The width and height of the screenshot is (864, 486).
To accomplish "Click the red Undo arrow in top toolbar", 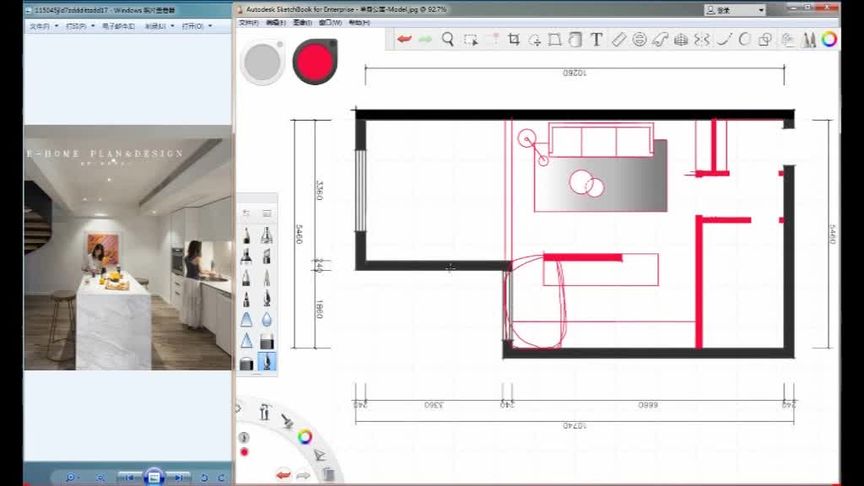I will pos(404,39).
